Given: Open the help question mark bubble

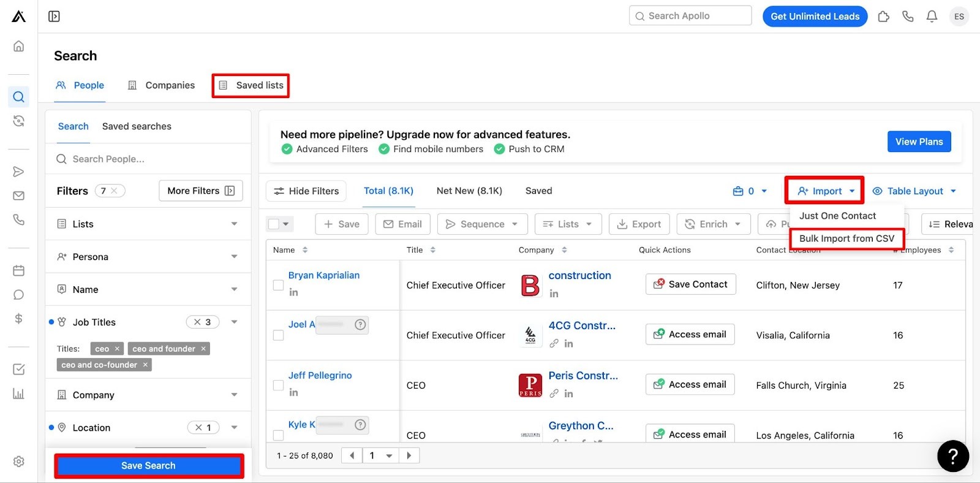Looking at the screenshot, I should pyautogui.click(x=953, y=456).
